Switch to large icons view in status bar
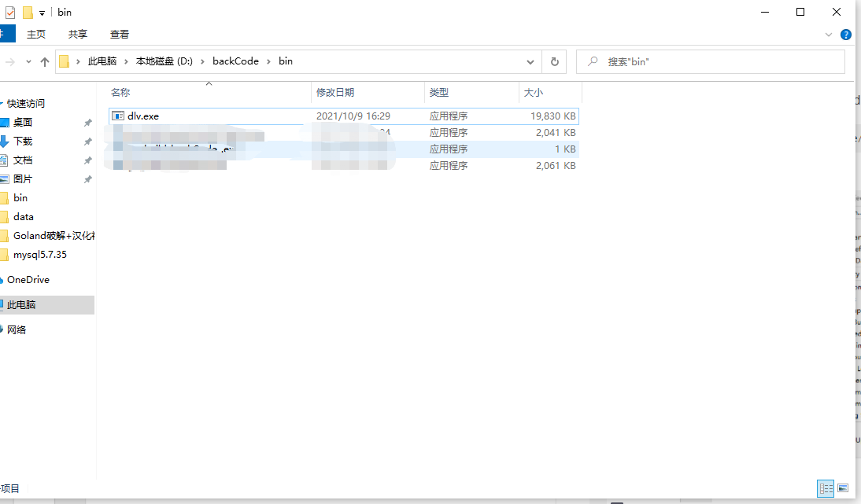 [843, 488]
